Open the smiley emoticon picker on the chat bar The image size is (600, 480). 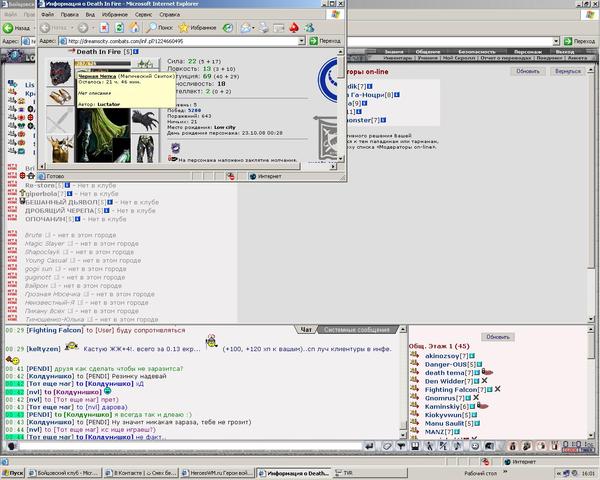[475, 446]
